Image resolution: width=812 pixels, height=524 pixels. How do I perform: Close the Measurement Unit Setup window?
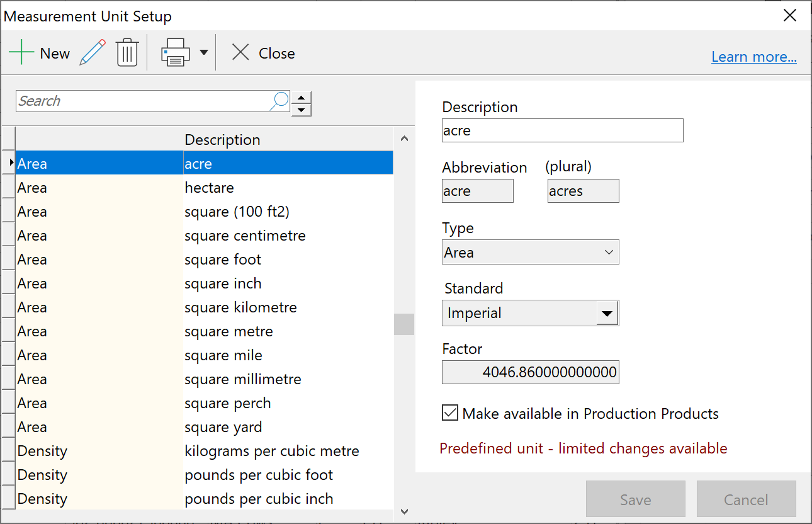[790, 16]
